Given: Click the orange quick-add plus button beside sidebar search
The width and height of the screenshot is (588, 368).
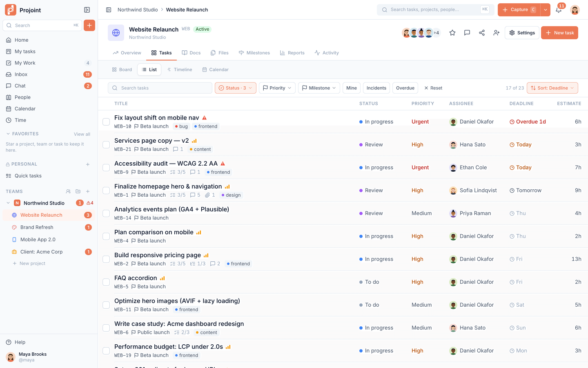Looking at the screenshot, I should pos(89,25).
